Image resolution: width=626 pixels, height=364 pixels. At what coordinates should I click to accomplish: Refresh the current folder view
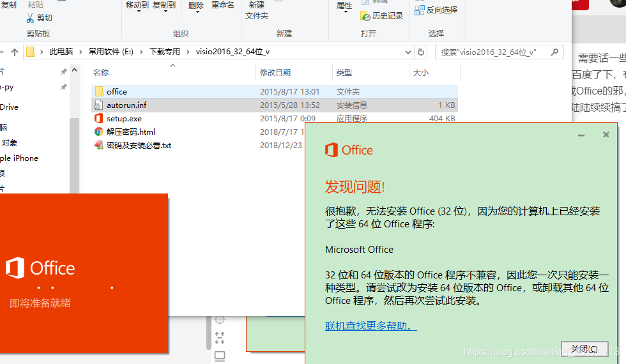tap(421, 52)
